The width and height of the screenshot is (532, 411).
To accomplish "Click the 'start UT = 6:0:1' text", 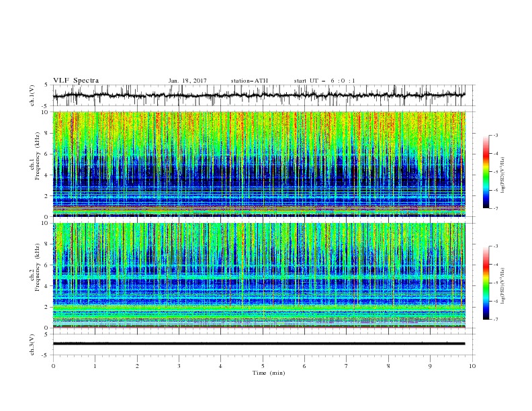I will pyautogui.click(x=324, y=81).
